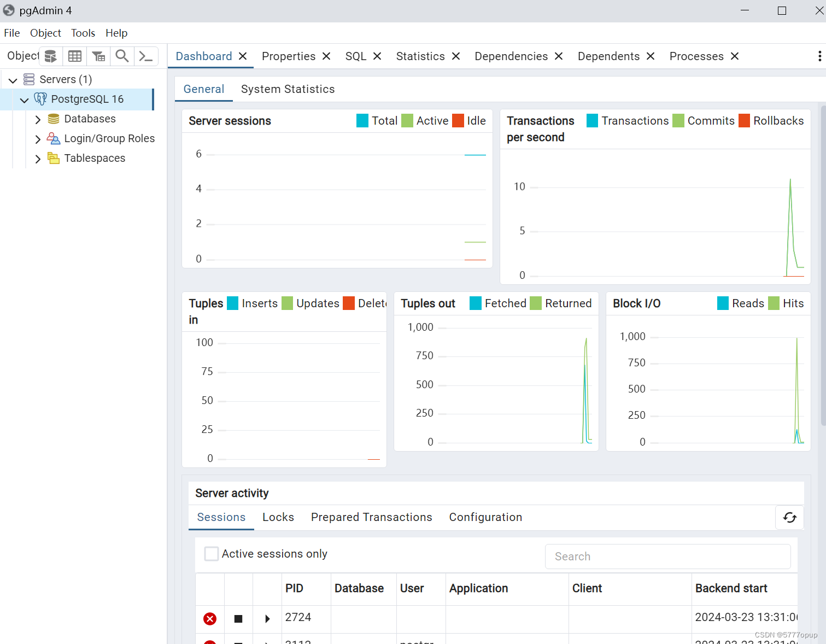This screenshot has height=644, width=826.
Task: Open the Help menu
Action: 116,33
